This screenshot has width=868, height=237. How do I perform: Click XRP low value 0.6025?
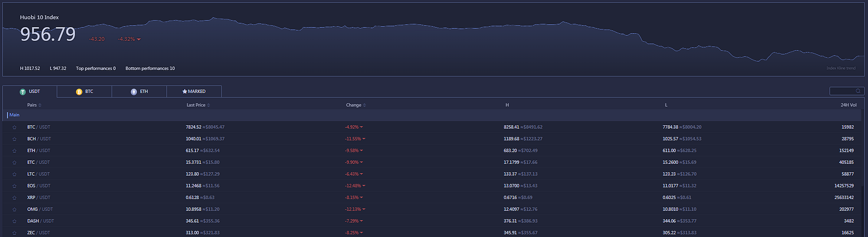click(x=669, y=197)
